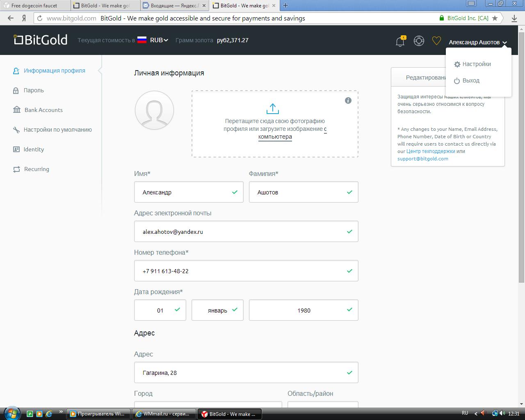Click the gear icon beside Настройки

457,64
